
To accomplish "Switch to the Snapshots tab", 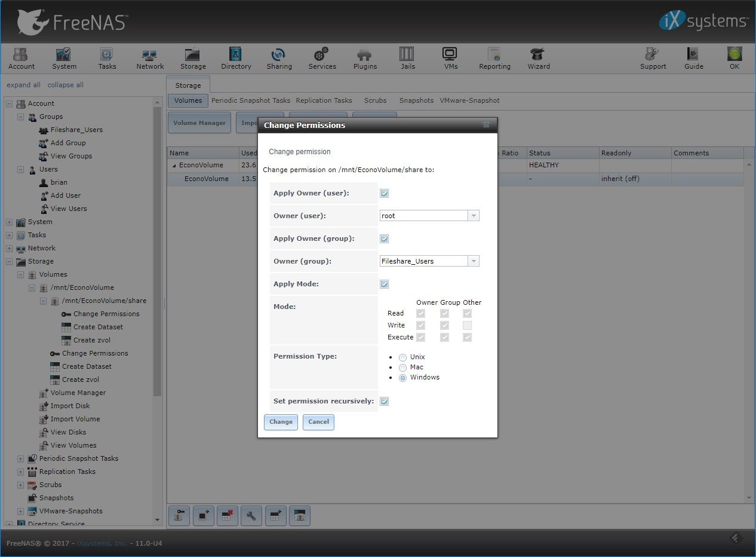I will pyautogui.click(x=416, y=100).
